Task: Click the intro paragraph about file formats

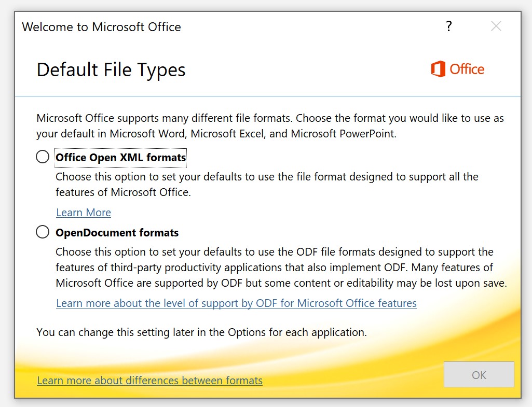Action: (270, 126)
